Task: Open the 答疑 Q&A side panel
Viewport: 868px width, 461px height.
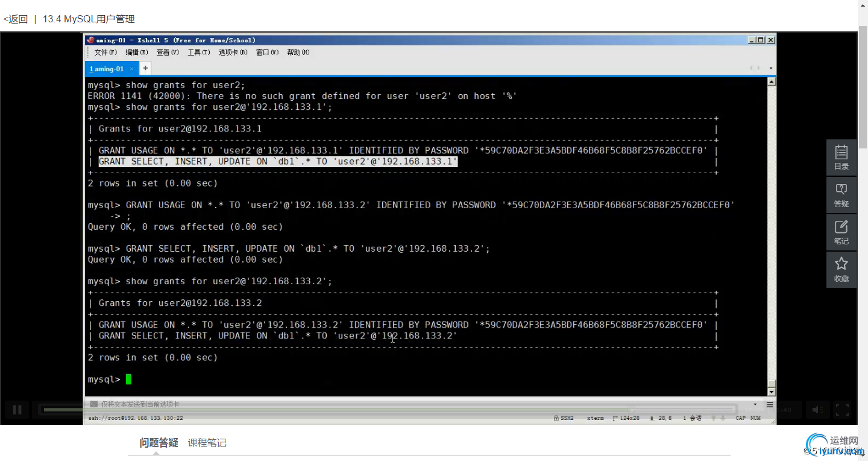Action: [x=841, y=195]
